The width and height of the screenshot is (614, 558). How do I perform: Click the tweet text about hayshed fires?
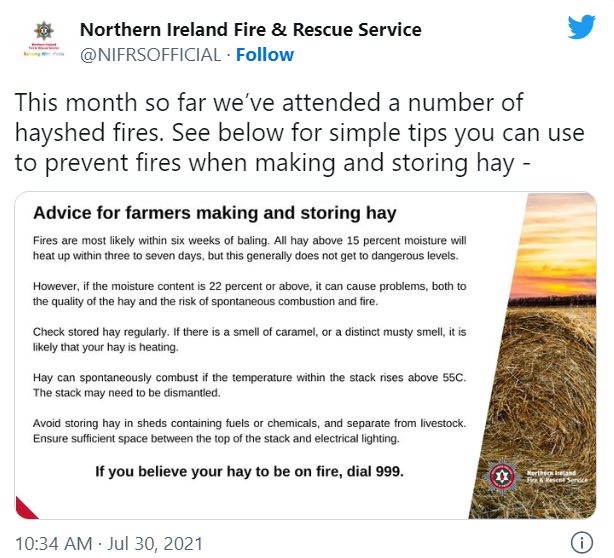[x=300, y=132]
